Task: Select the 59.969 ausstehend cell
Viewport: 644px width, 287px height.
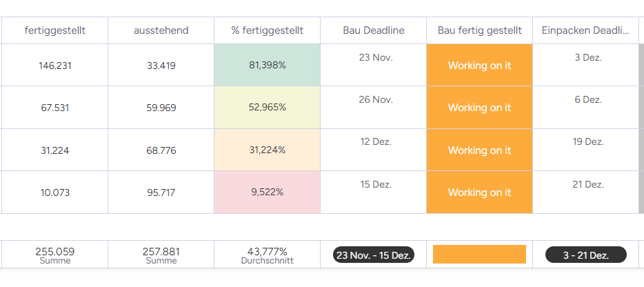Action: tap(161, 108)
